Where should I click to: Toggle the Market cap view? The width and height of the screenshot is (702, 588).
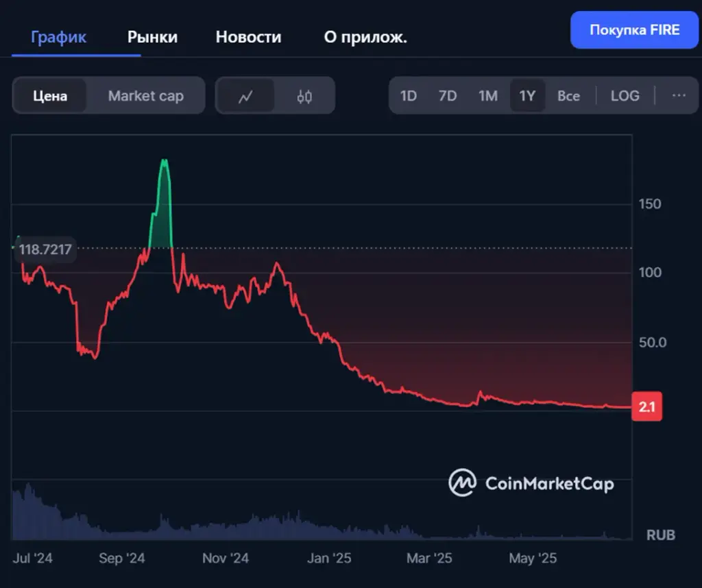146,96
